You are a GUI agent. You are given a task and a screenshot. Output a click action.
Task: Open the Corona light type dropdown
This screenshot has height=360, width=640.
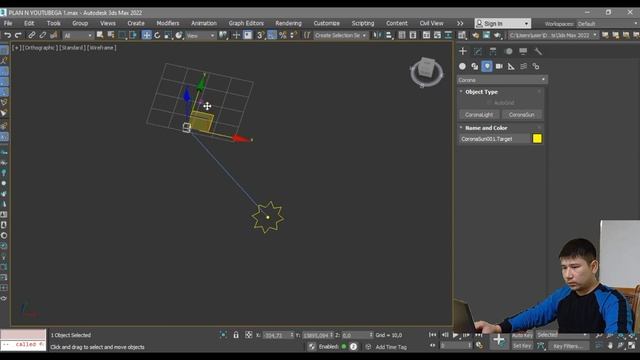[502, 80]
